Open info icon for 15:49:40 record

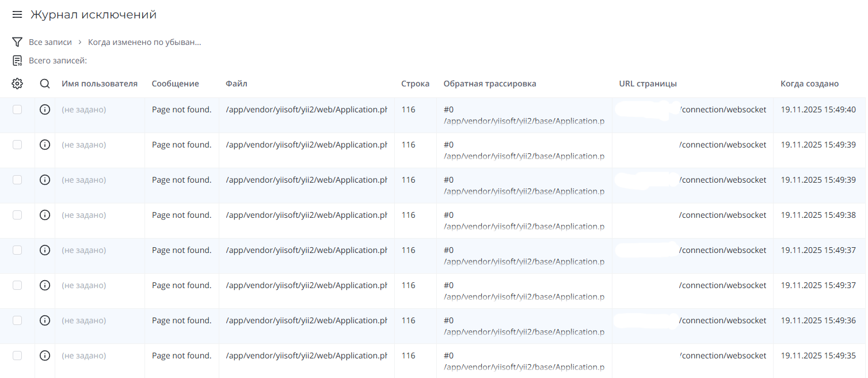tap(45, 109)
